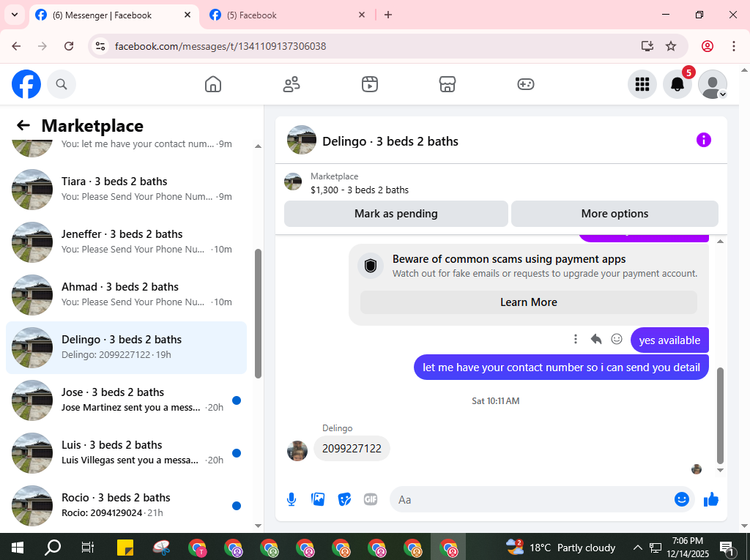This screenshot has height=560, width=750.
Task: Reload the page
Action: pyautogui.click(x=69, y=46)
